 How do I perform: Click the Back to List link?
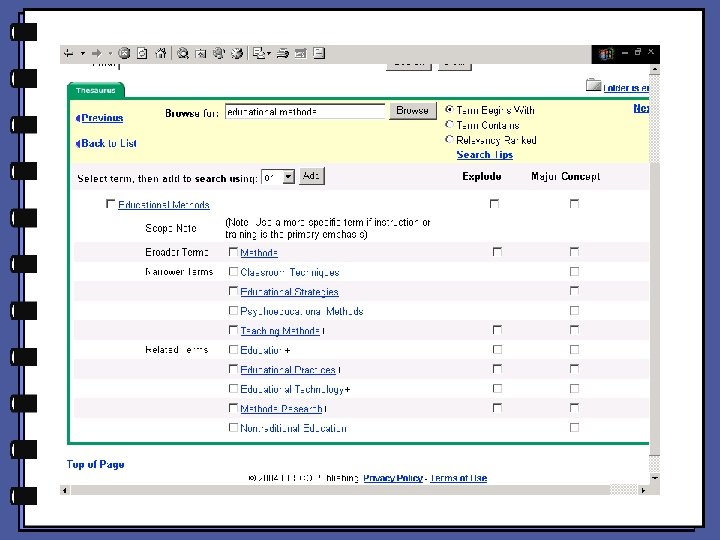(x=107, y=143)
